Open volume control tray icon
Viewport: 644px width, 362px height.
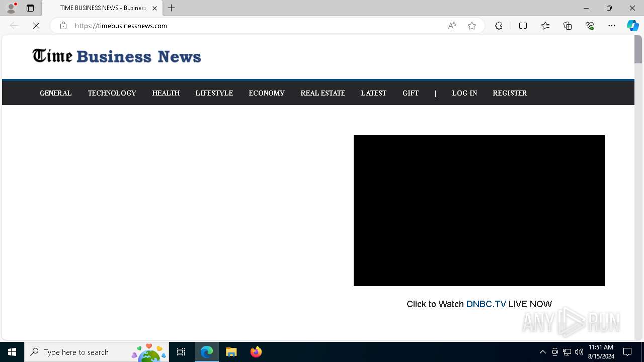579,352
